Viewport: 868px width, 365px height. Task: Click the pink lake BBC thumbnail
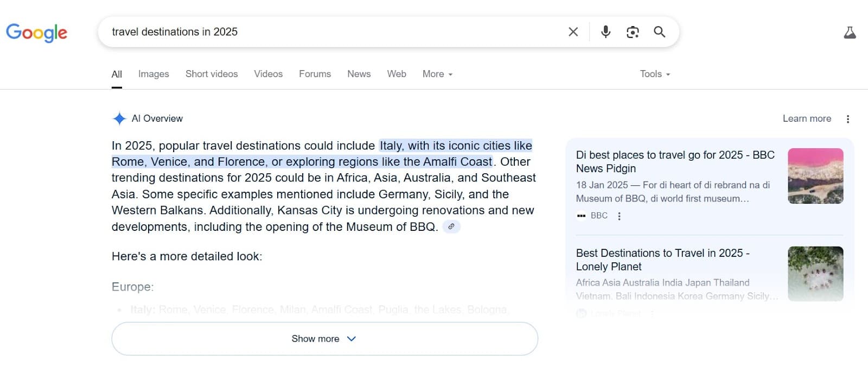coord(815,176)
